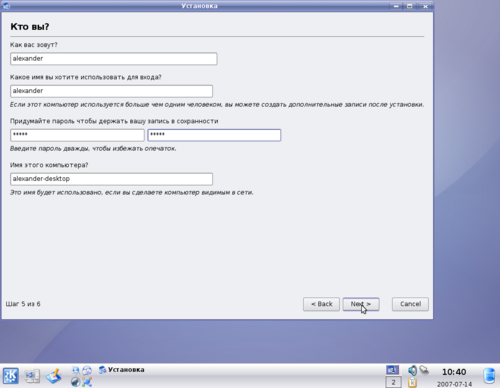Focus the Как вас зовут? name field
Screen dimensions: 500x388
coord(114,59)
